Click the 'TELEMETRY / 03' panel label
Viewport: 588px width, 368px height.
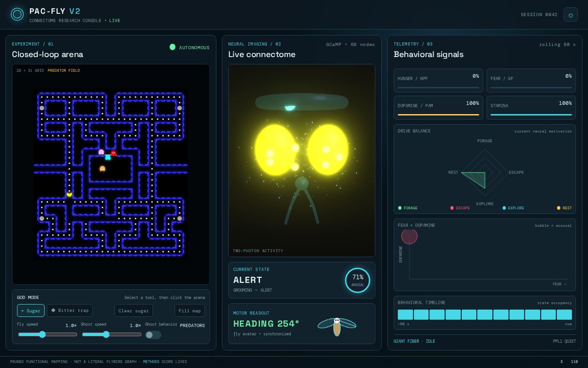[x=413, y=44]
